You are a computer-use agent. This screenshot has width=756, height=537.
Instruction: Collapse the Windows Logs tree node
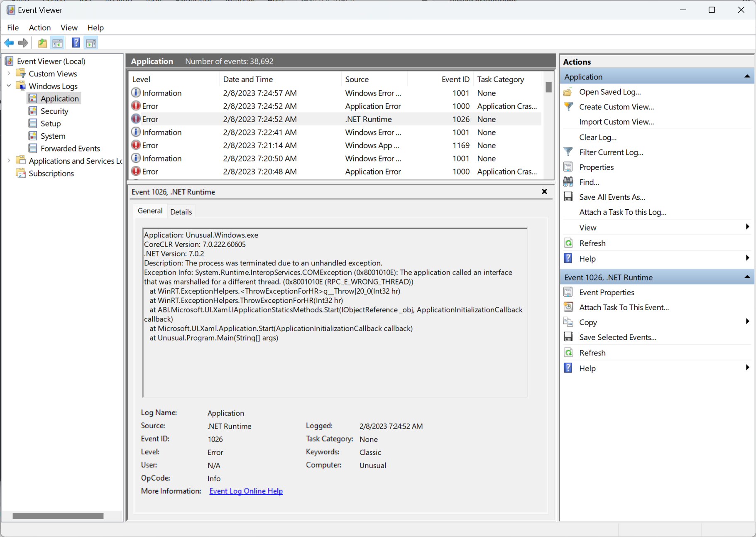click(x=9, y=86)
